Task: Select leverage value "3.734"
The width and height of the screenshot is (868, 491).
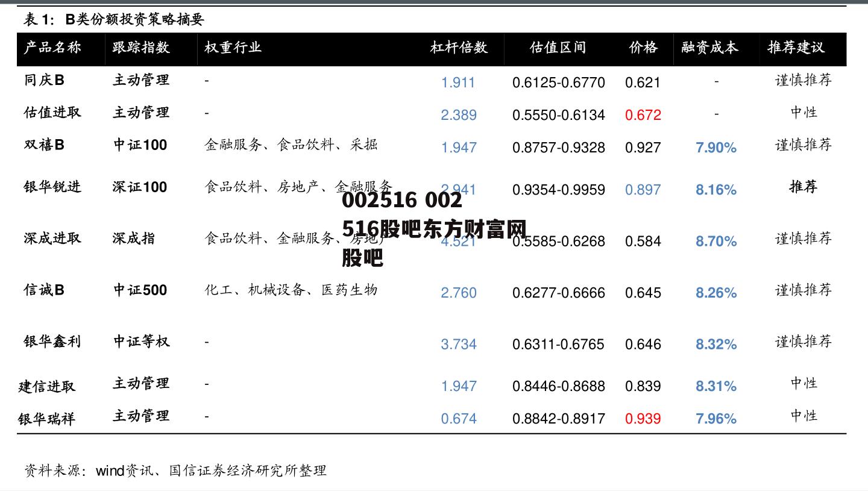Action: tap(459, 344)
